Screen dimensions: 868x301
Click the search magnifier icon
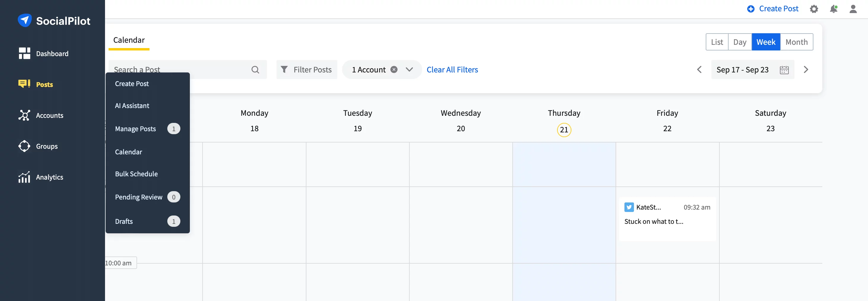pyautogui.click(x=255, y=69)
